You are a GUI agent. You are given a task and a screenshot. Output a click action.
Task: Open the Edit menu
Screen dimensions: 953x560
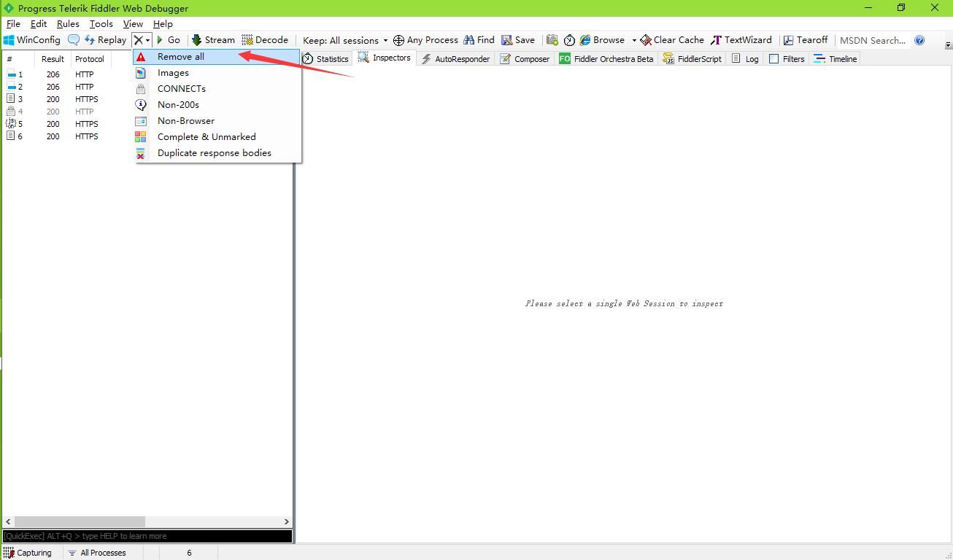coord(39,24)
